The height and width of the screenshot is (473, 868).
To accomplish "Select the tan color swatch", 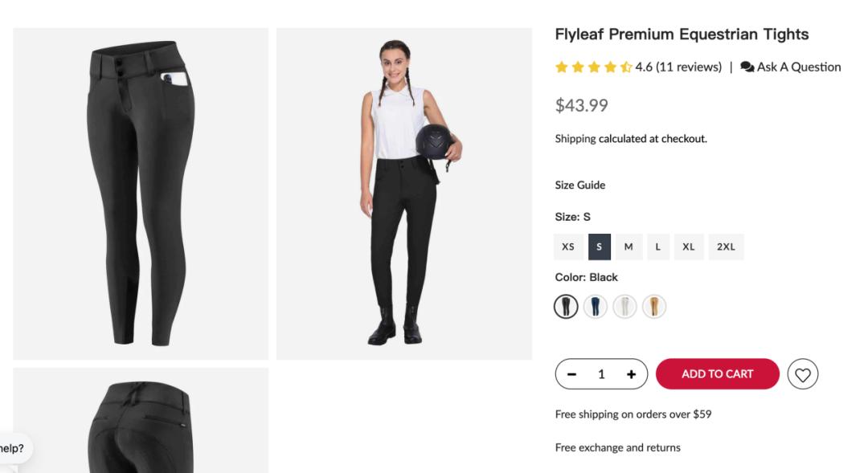I will 654,307.
